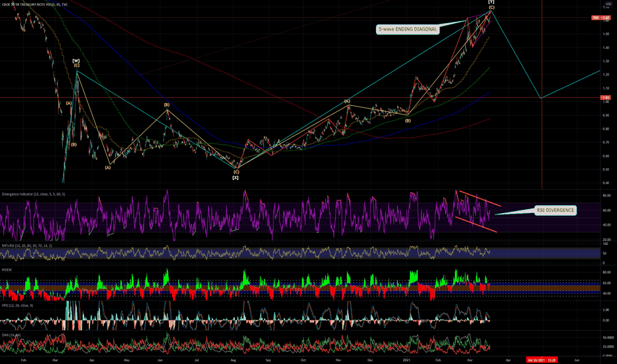Select the [W] wave label
Screen dimensions: 617x364
(76, 61)
